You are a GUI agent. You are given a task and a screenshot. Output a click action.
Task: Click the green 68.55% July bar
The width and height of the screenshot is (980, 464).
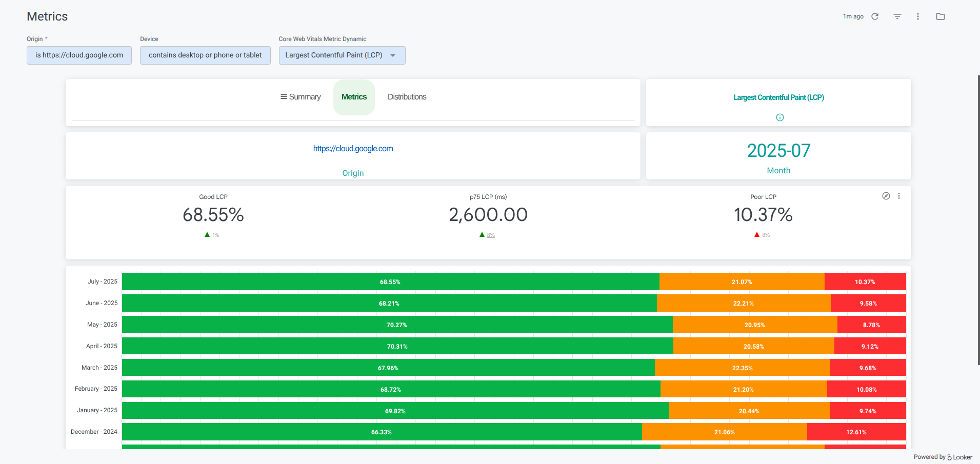[390, 281]
